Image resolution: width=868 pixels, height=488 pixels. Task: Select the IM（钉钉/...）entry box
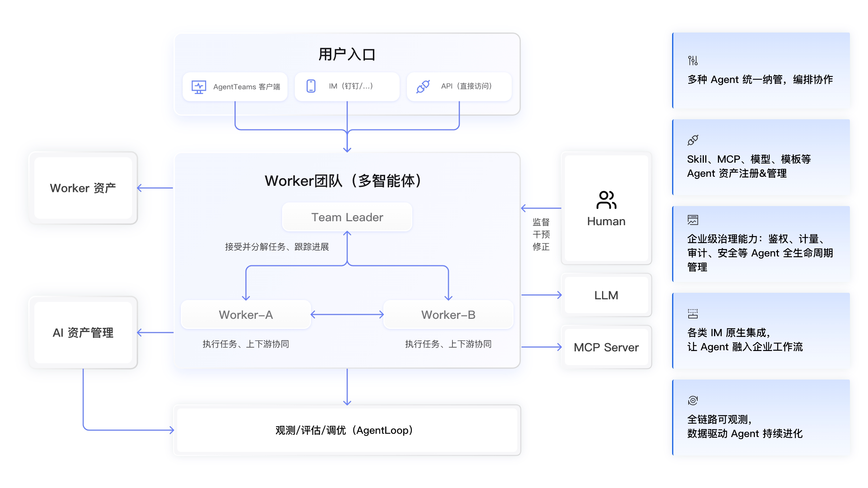pos(347,87)
